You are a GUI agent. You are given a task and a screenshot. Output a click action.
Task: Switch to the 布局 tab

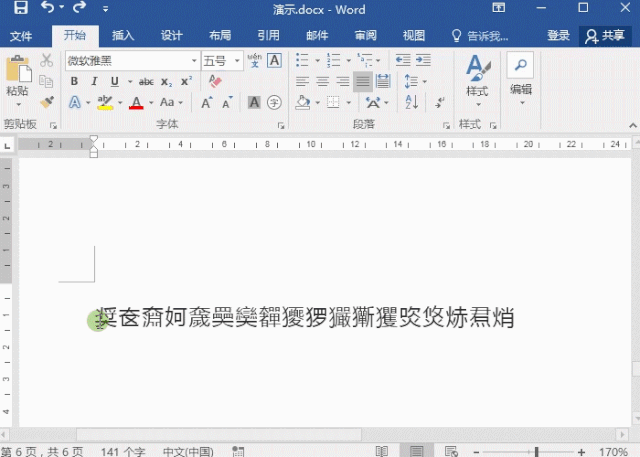tap(220, 36)
